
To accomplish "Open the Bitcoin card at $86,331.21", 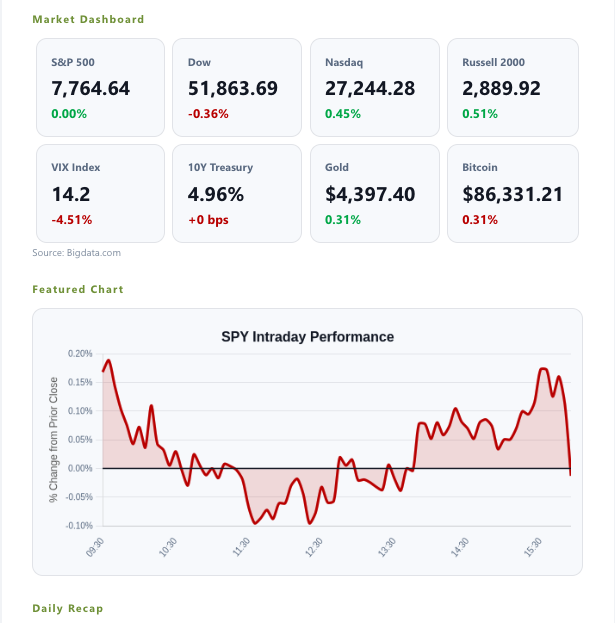I will click(513, 193).
